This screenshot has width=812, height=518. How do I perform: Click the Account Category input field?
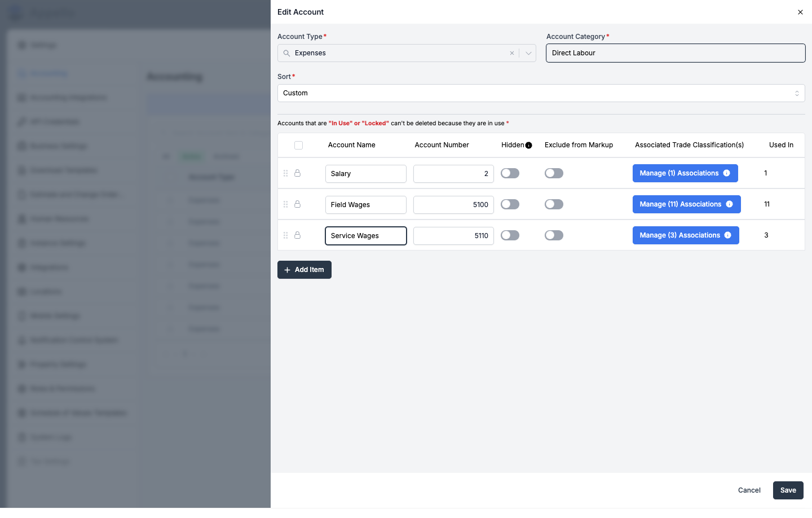(676, 53)
